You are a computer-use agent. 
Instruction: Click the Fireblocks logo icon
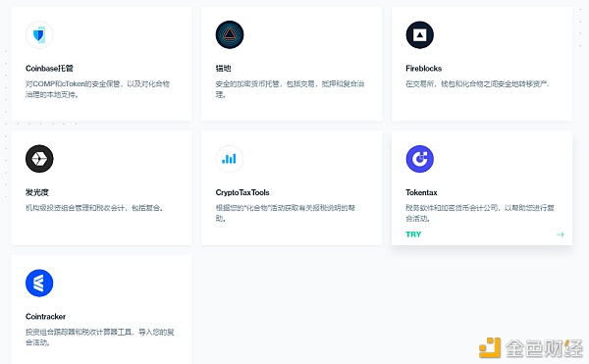point(419,35)
